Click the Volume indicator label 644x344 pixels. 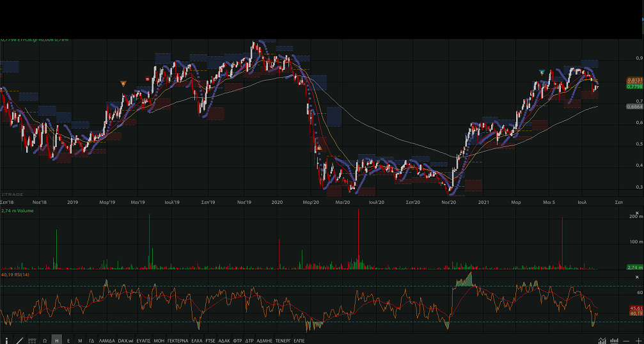tap(17, 210)
